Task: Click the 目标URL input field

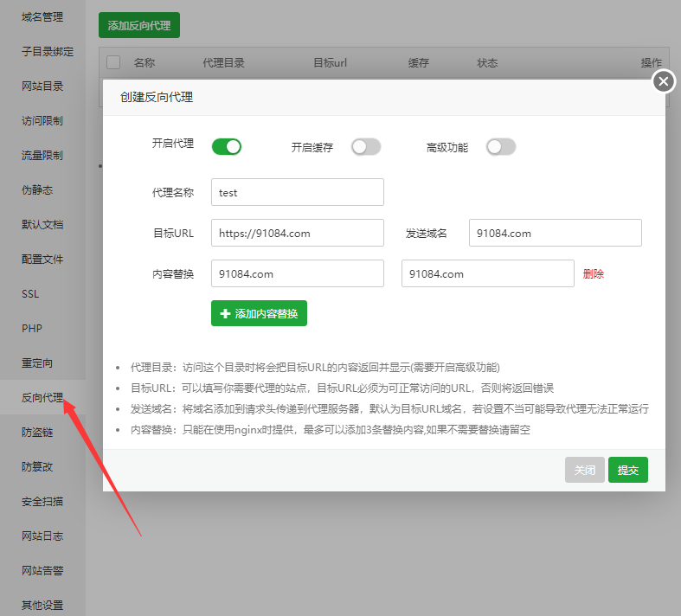Action: [297, 233]
